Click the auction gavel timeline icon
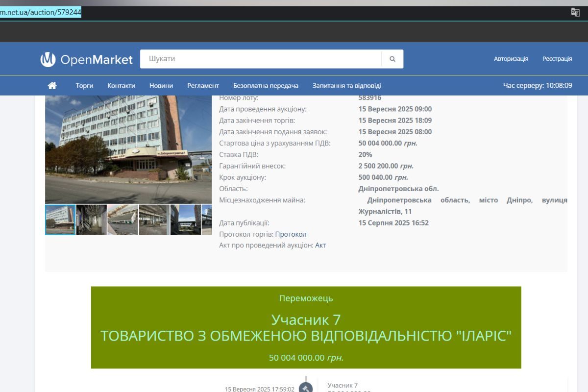 (306, 388)
